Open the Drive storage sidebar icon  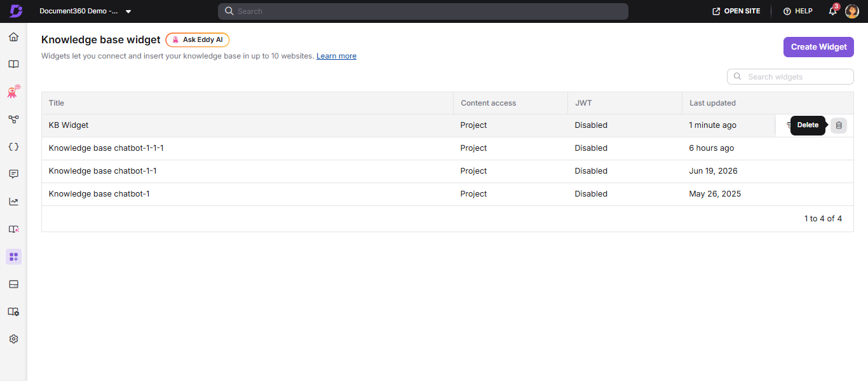pos(13,284)
